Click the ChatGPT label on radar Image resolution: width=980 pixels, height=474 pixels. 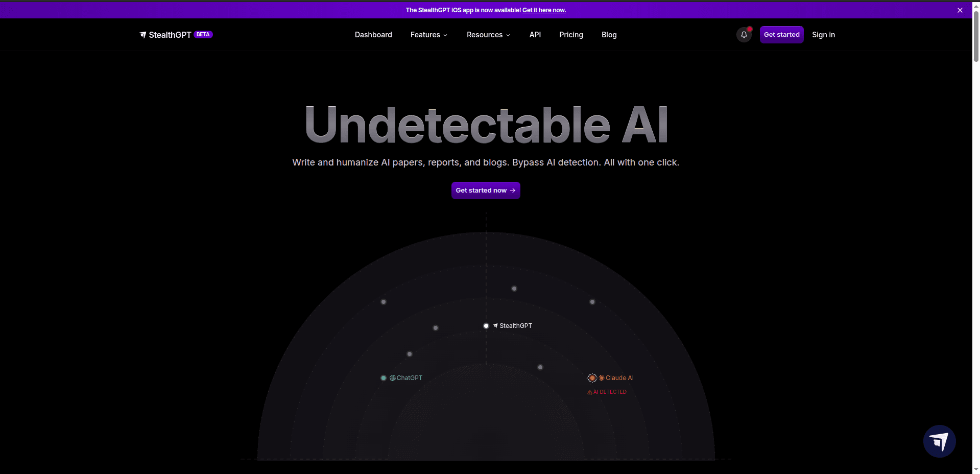click(x=410, y=378)
